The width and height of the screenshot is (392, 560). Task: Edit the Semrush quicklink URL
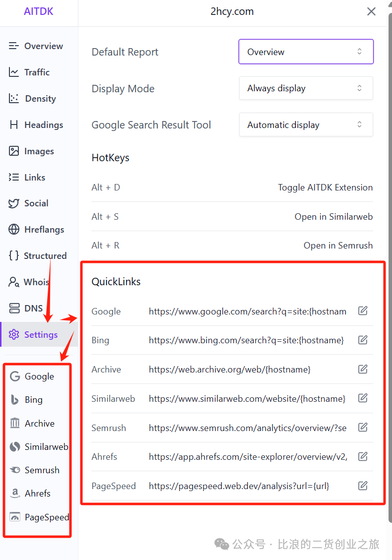click(363, 427)
